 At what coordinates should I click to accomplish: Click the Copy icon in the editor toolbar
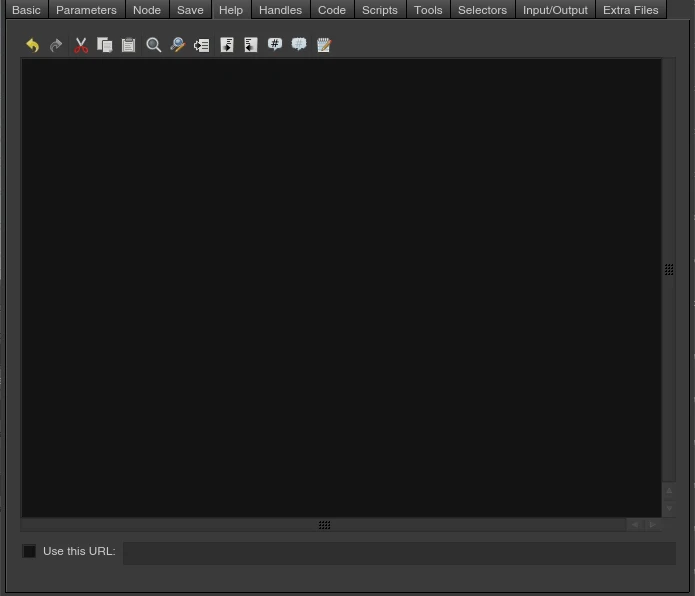105,45
